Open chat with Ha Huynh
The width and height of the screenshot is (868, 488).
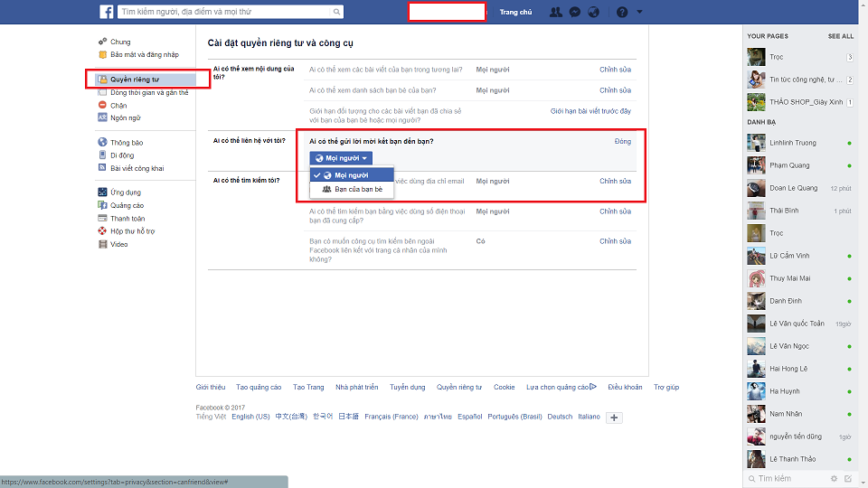(800, 391)
